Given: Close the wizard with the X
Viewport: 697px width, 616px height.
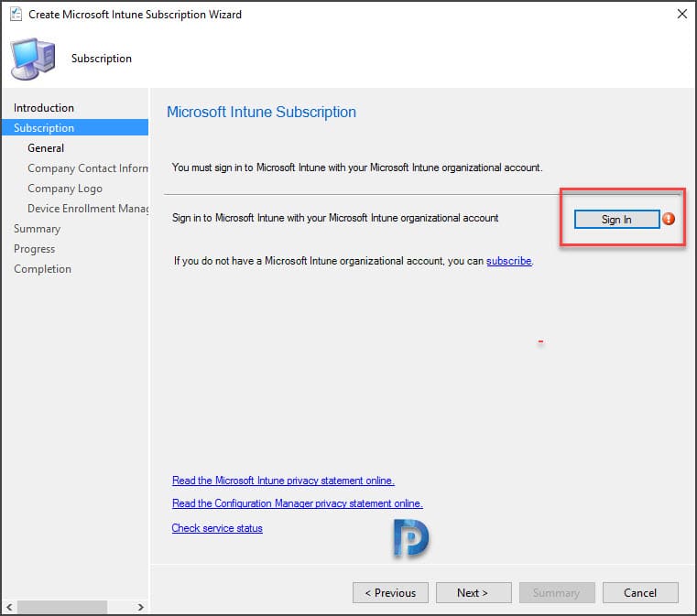Looking at the screenshot, I should tap(681, 14).
